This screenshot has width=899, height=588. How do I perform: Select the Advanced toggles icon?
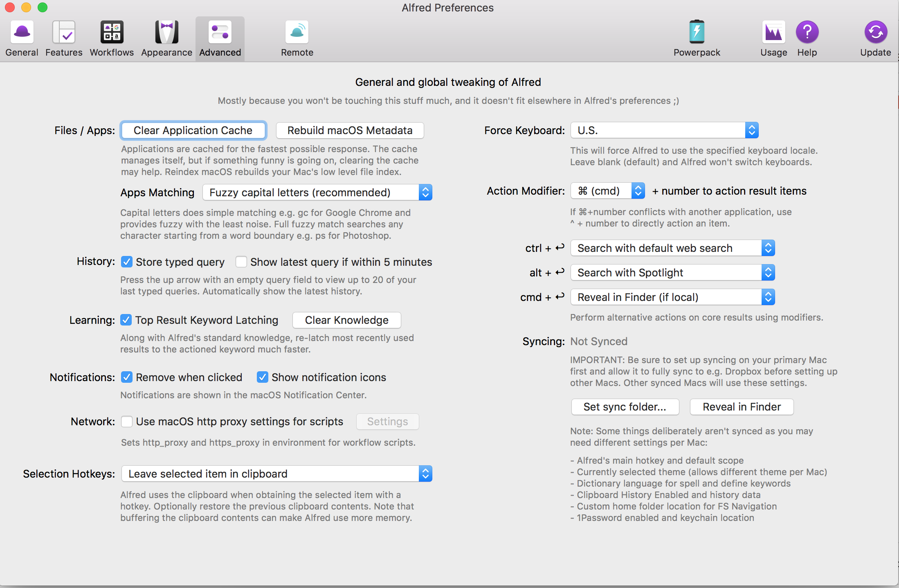220,32
